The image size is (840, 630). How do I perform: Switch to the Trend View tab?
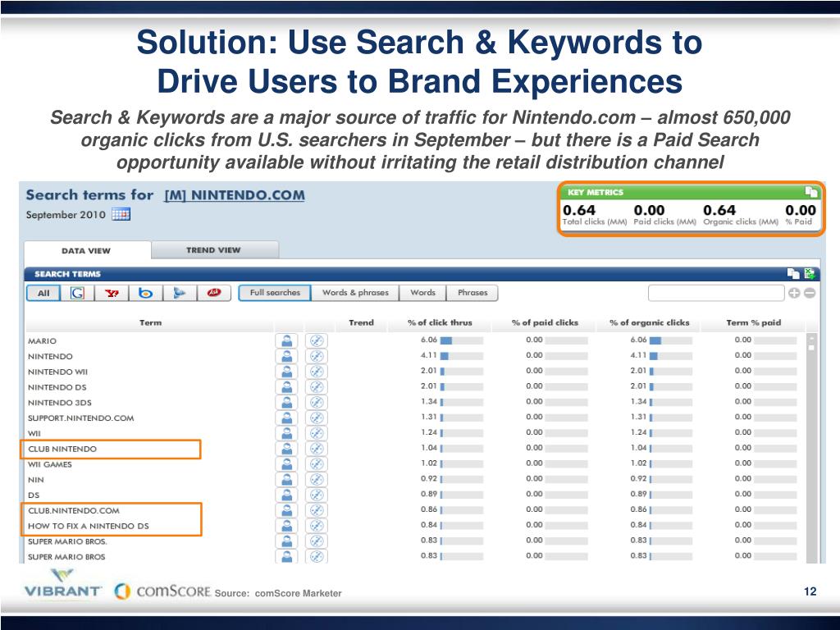(214, 249)
